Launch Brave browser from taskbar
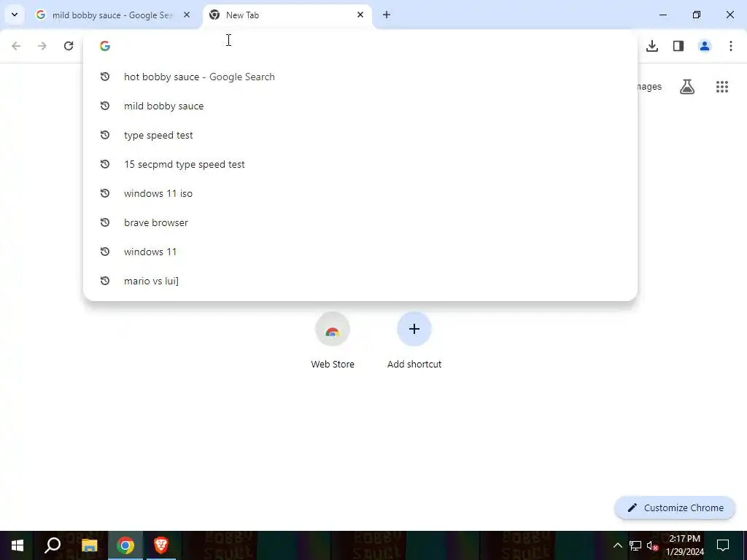Screen dimensions: 747x560 coord(161,545)
